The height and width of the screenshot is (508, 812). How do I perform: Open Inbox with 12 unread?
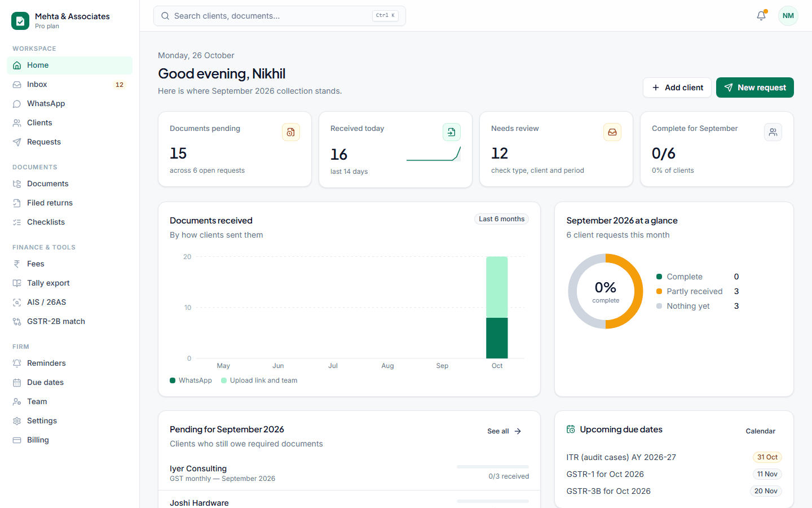pos(69,85)
